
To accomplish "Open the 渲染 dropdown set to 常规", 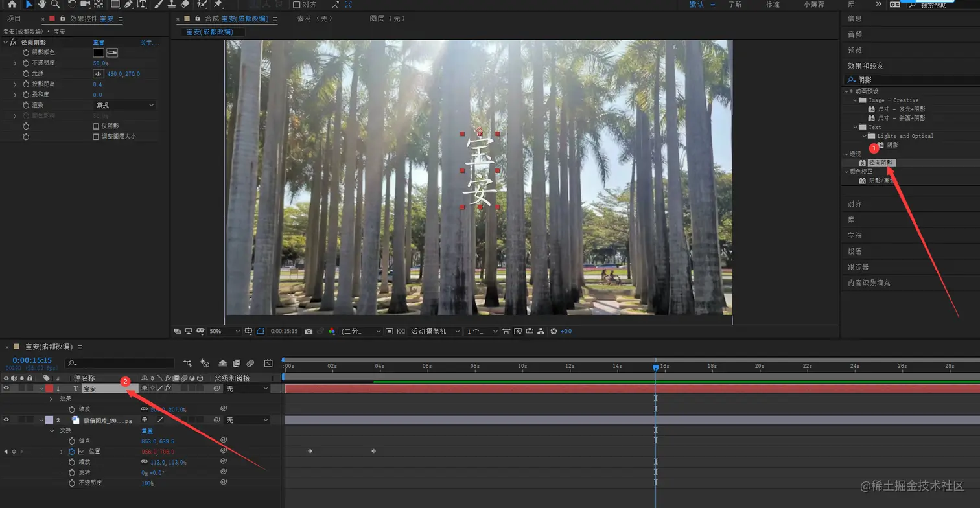I will click(x=125, y=105).
